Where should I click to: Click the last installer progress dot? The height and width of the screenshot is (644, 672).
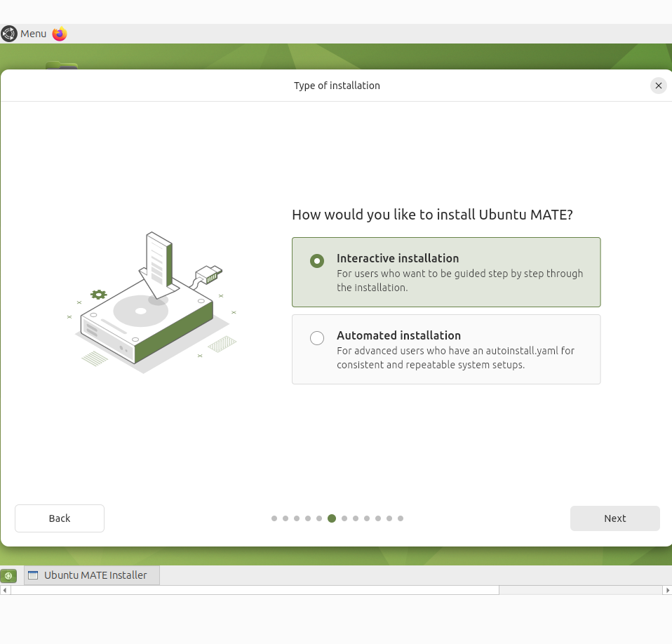[x=401, y=518]
